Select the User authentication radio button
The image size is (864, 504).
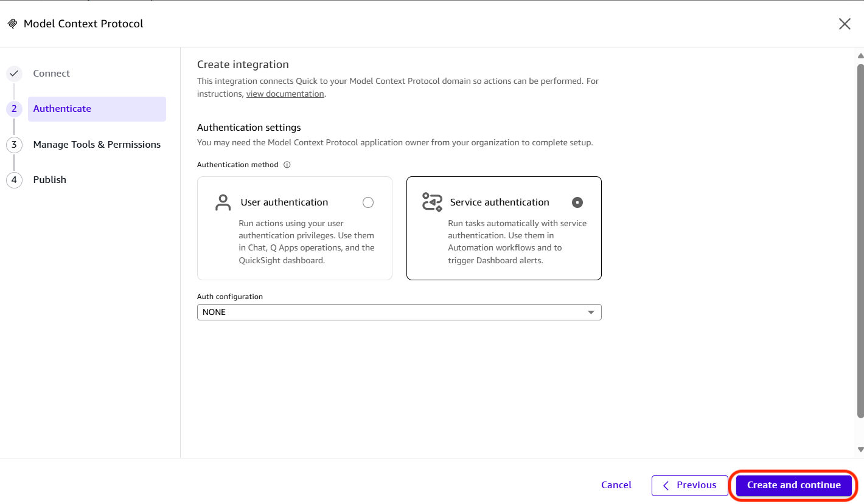click(368, 202)
